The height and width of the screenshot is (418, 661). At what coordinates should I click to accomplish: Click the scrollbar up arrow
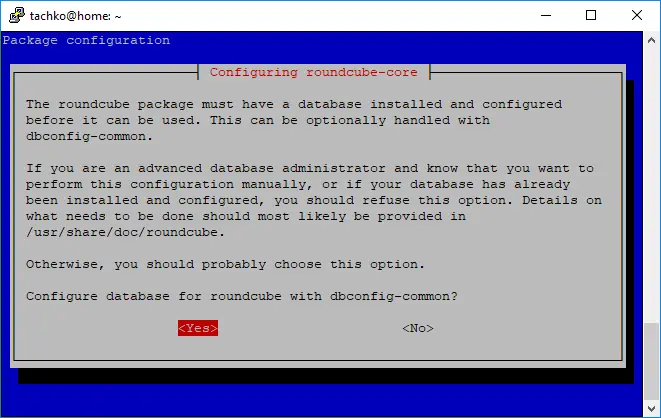point(651,41)
